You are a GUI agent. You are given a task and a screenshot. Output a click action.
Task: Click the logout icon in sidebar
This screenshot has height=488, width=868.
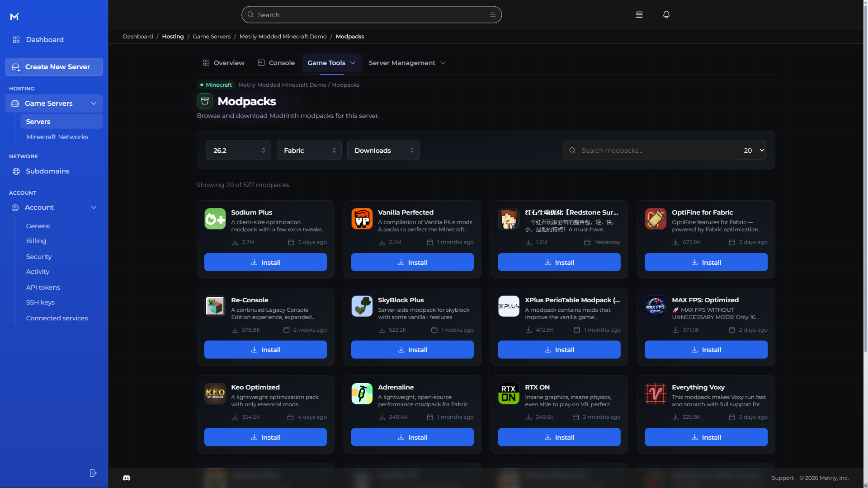click(93, 473)
